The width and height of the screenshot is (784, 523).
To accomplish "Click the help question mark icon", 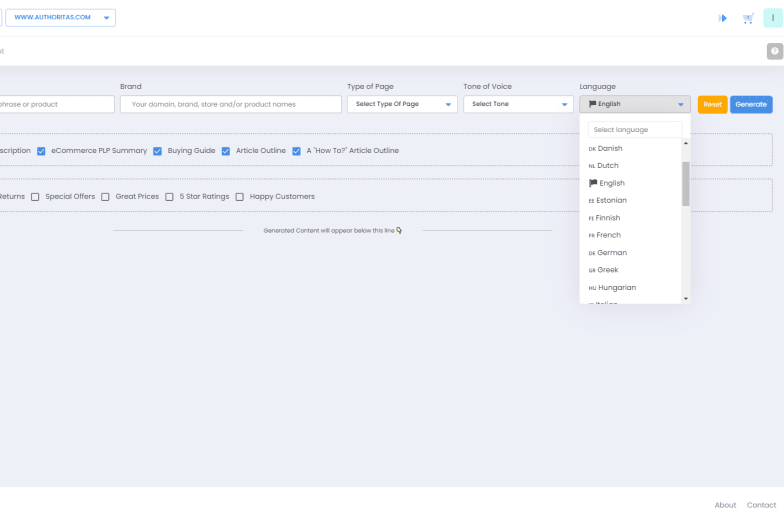I will tap(774, 51).
